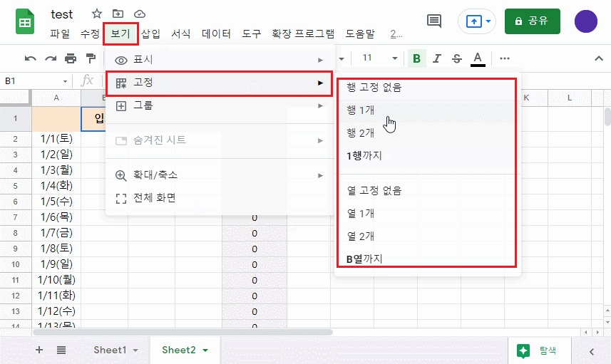Image resolution: width=611 pixels, height=364 pixels.
Task: Open the 보기 menu
Action: 120,33
